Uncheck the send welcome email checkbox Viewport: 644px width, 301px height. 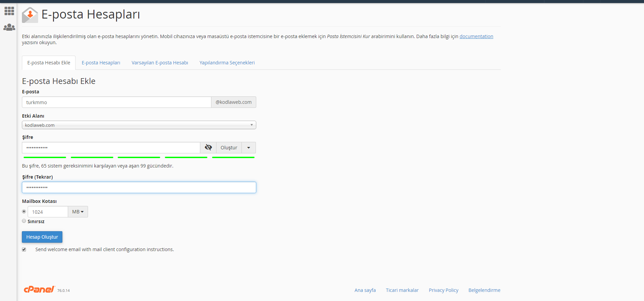point(24,249)
